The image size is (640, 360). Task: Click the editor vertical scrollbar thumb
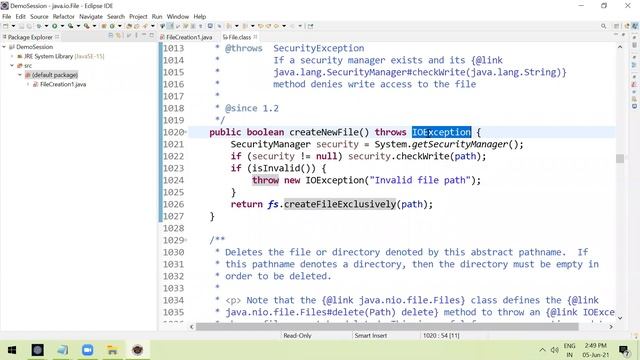[x=620, y=158]
